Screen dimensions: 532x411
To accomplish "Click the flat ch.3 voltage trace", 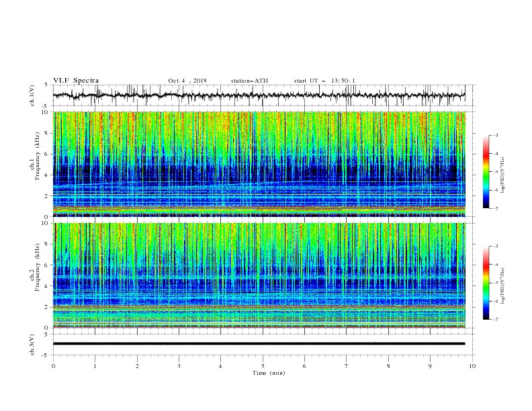I will [259, 344].
